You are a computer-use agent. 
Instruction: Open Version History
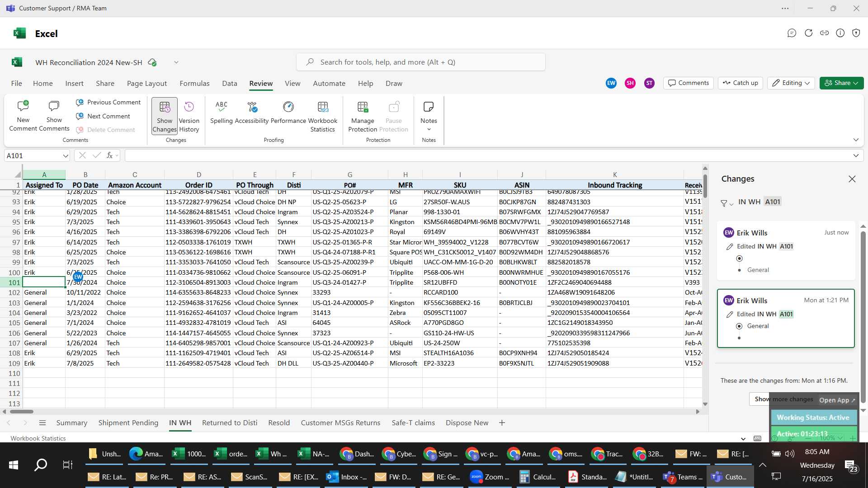(189, 116)
